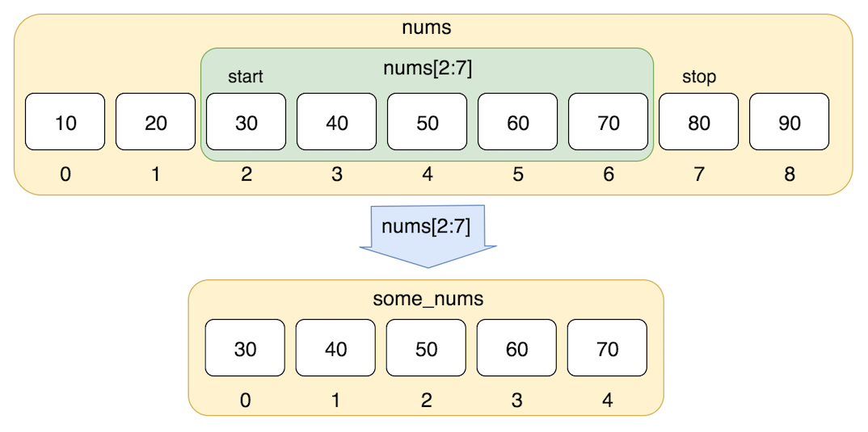Click the 30 cell under start label
868x432 pixels.
(x=246, y=122)
